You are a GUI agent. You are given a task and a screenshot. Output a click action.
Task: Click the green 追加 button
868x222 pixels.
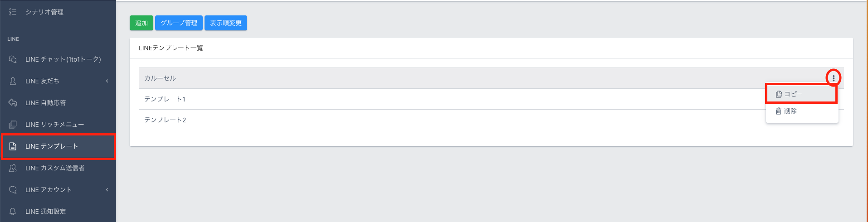[141, 23]
